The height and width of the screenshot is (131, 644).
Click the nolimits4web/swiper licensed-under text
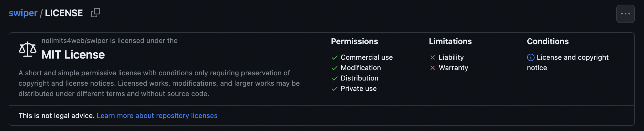click(109, 41)
